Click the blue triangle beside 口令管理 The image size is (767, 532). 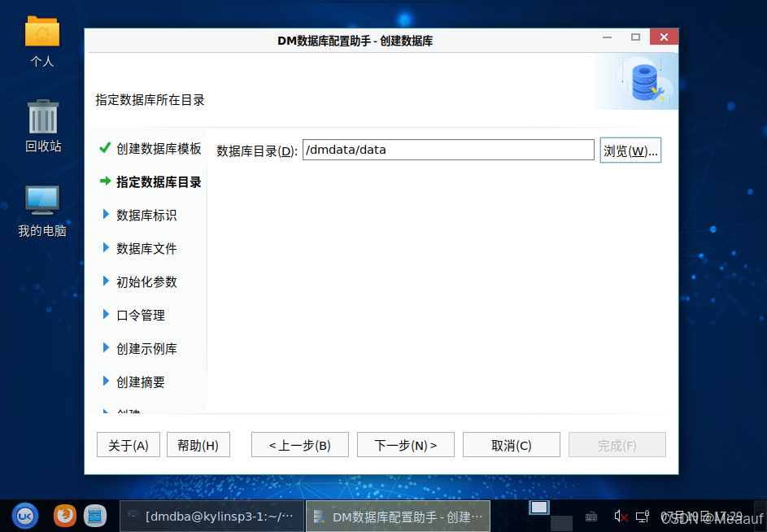[106, 314]
